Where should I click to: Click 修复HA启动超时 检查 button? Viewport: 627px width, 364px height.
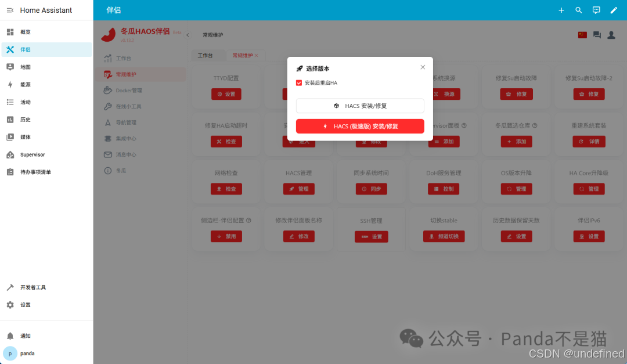226,142
